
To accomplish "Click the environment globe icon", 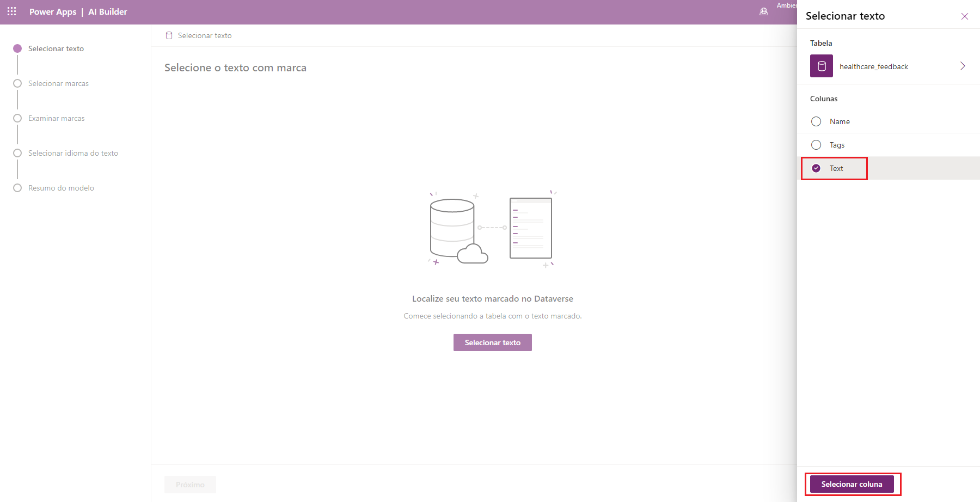I will pos(764,11).
